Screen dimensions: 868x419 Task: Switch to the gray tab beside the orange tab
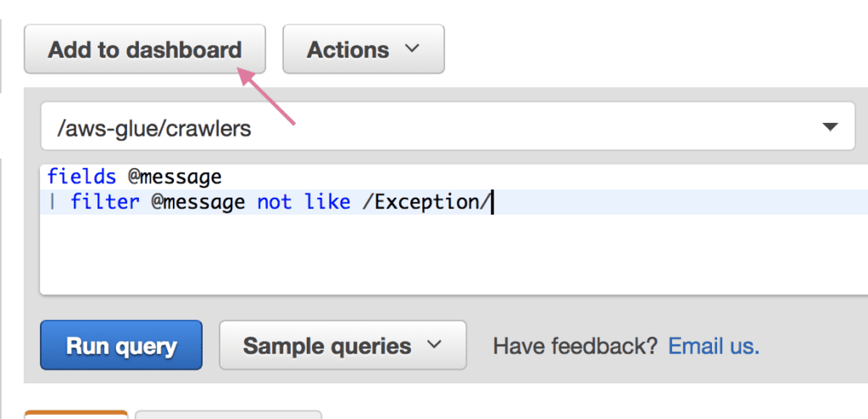[228, 415]
